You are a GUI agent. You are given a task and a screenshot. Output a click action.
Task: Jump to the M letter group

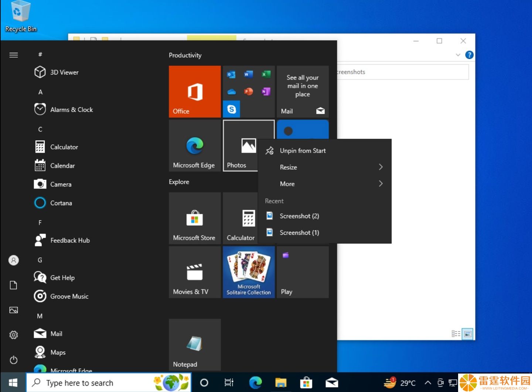40,316
